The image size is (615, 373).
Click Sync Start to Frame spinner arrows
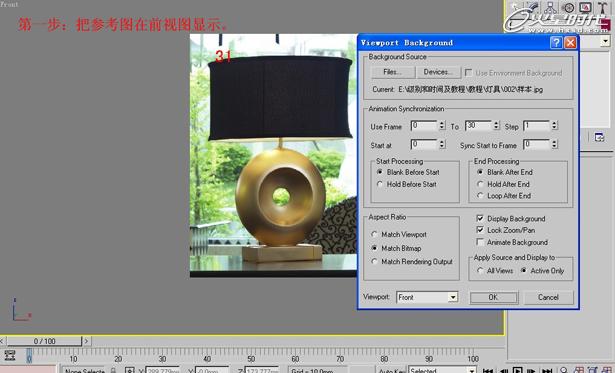point(554,144)
